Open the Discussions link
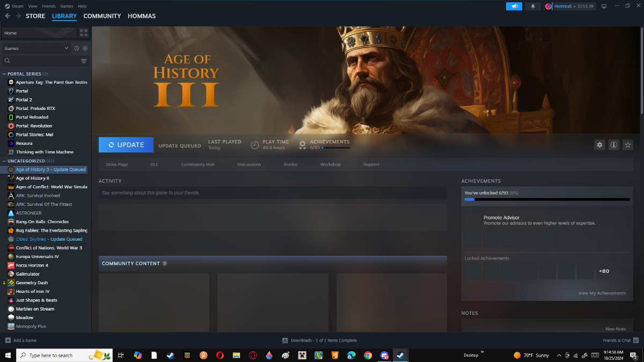This screenshot has height=362, width=644. point(249,165)
